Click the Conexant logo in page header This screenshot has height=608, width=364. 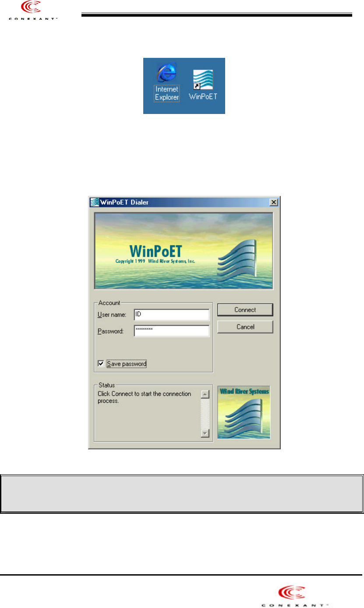[33, 11]
